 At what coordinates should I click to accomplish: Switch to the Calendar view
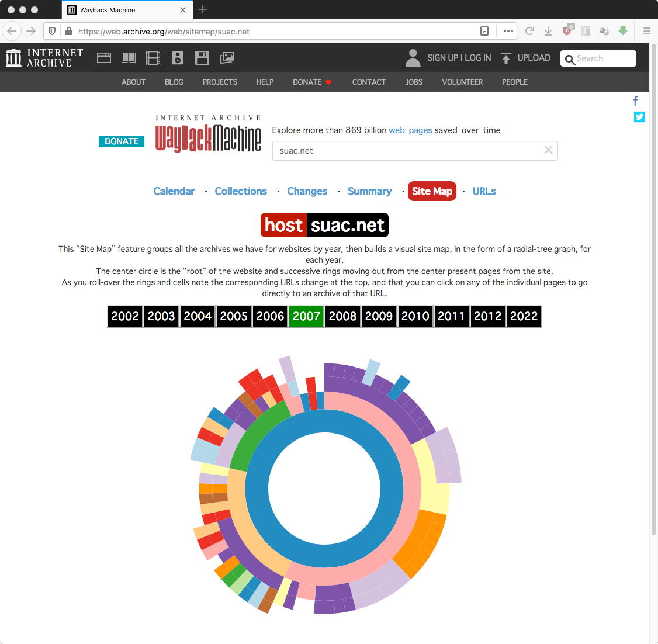point(174,191)
